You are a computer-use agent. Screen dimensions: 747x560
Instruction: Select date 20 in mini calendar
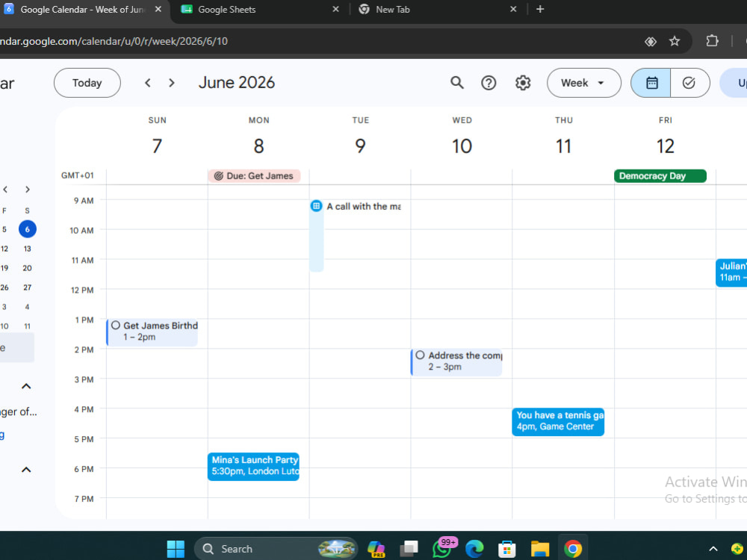click(28, 268)
